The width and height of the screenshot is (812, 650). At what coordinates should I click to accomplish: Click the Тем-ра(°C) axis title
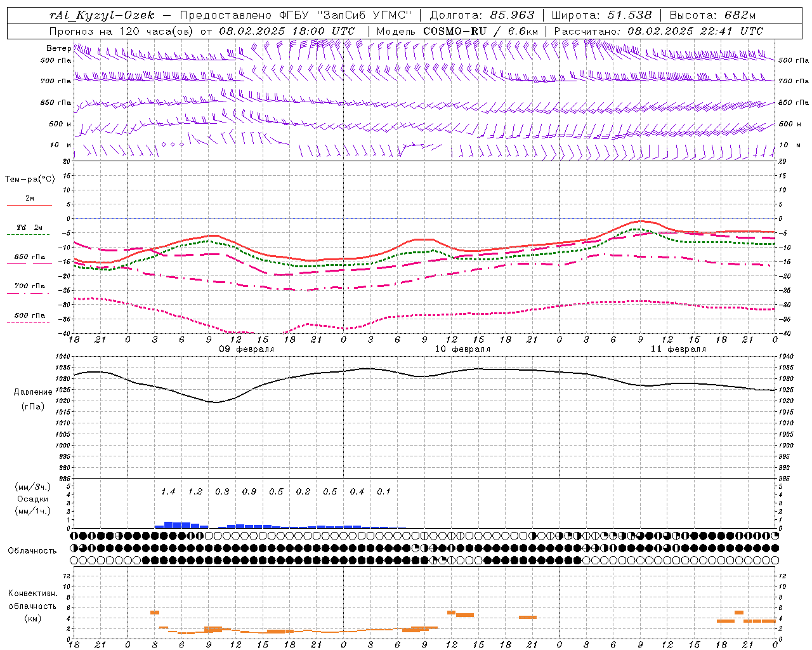(30, 180)
